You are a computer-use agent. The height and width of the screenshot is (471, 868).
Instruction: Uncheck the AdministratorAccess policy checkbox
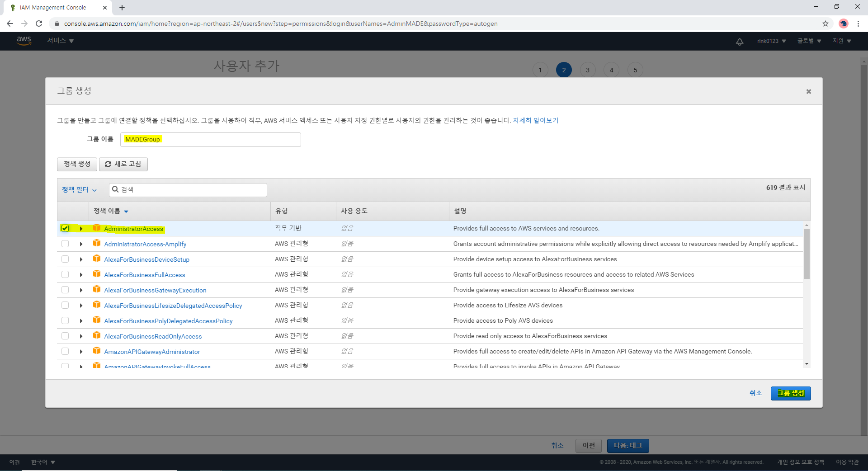point(65,228)
